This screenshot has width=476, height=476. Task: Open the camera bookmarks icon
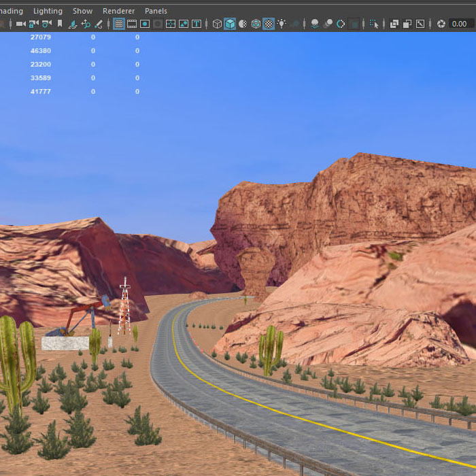coord(60,24)
